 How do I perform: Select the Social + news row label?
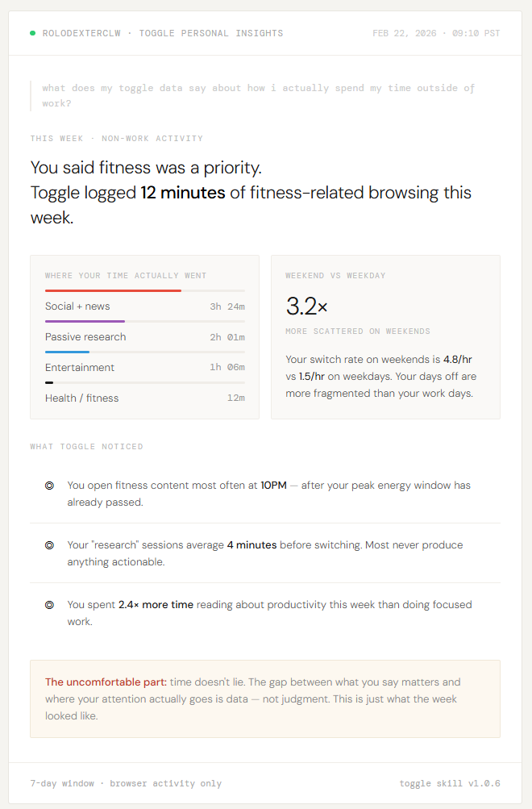point(77,307)
